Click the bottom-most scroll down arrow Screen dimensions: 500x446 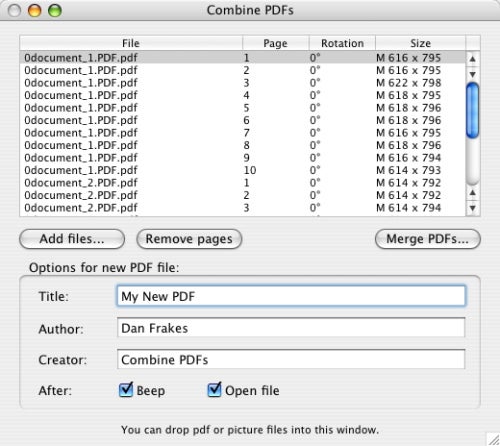[473, 208]
